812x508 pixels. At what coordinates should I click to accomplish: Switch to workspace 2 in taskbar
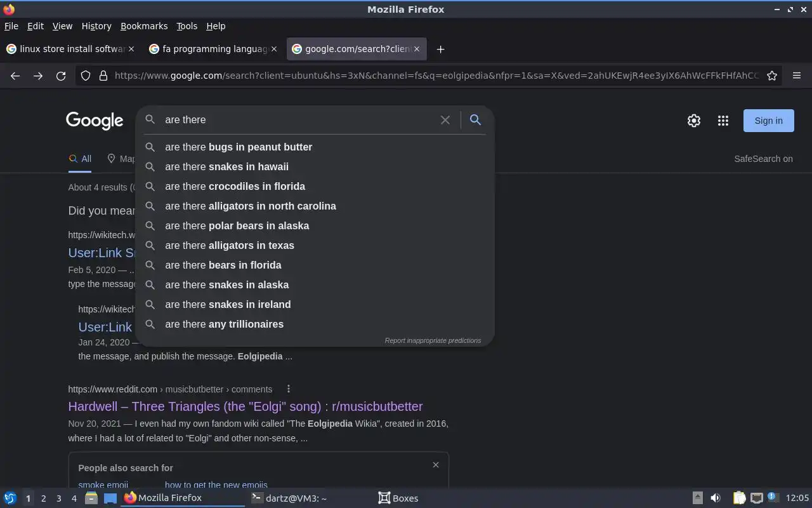click(x=43, y=498)
